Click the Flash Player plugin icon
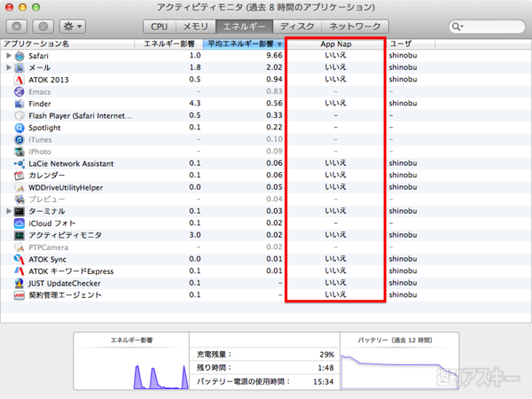Image resolution: width=532 pixels, height=399 pixels. coord(20,115)
